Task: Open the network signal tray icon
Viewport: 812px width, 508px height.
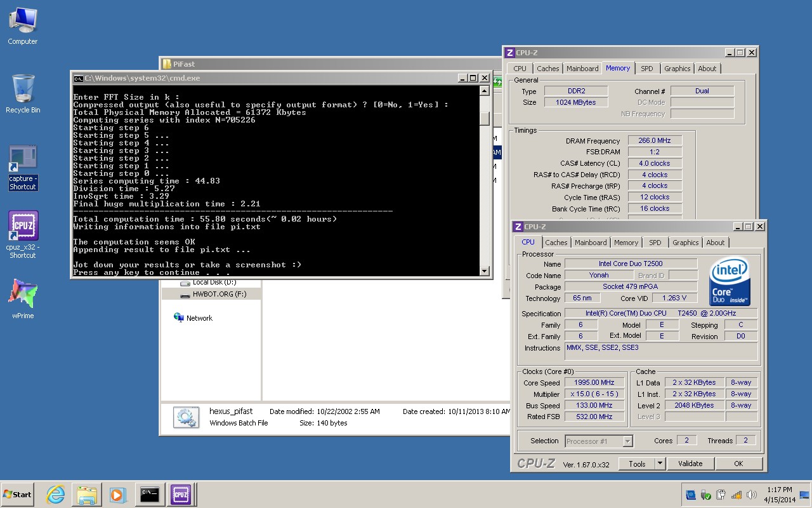Action: (x=737, y=495)
